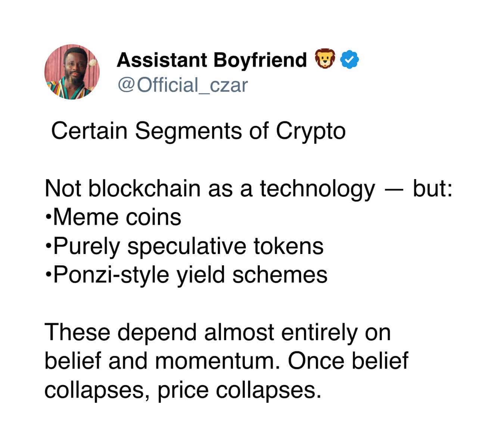Click the line "These depend almost entirely on"
This screenshot has height=448, width=498.
click(x=218, y=333)
